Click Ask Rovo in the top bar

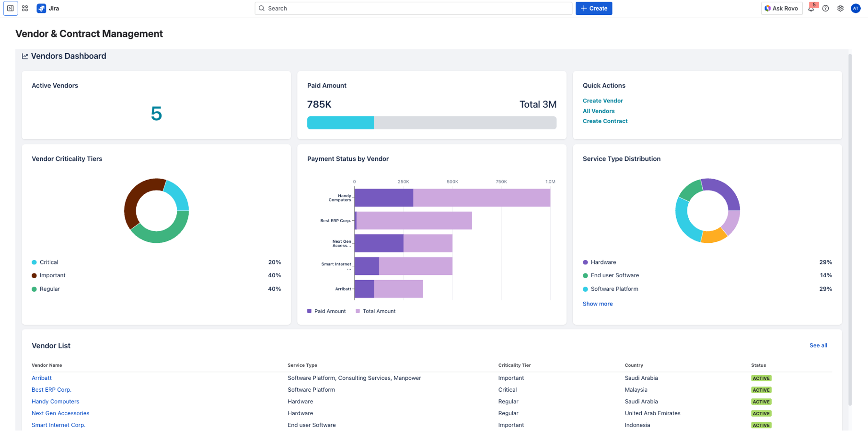tap(781, 8)
